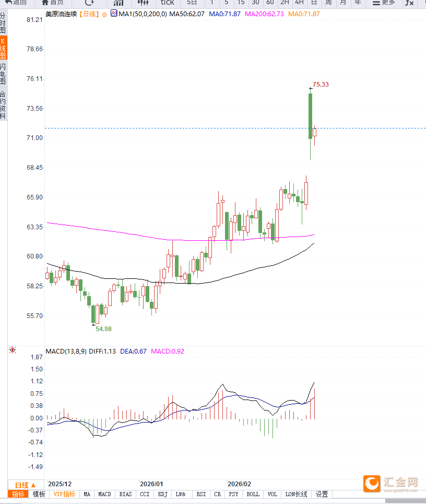Screen dimensions: 426x504
Task: Switch to the 指标 bottom tab
Action: [x=18, y=494]
